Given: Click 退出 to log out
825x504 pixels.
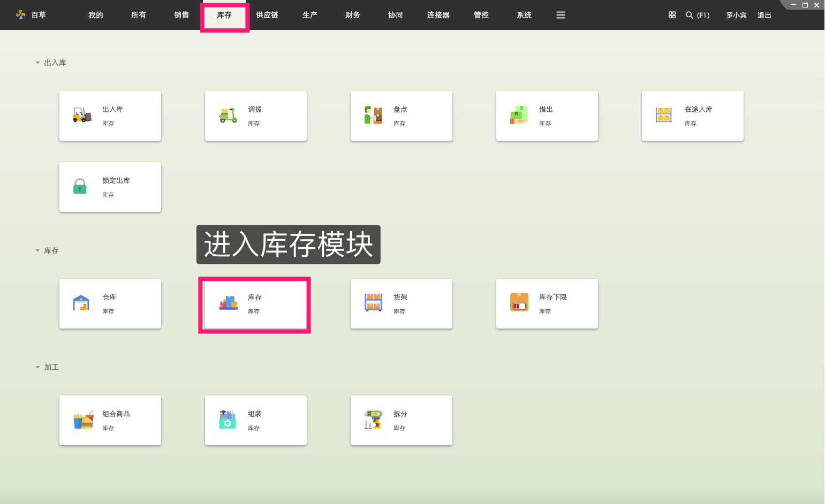Looking at the screenshot, I should click(x=764, y=15).
